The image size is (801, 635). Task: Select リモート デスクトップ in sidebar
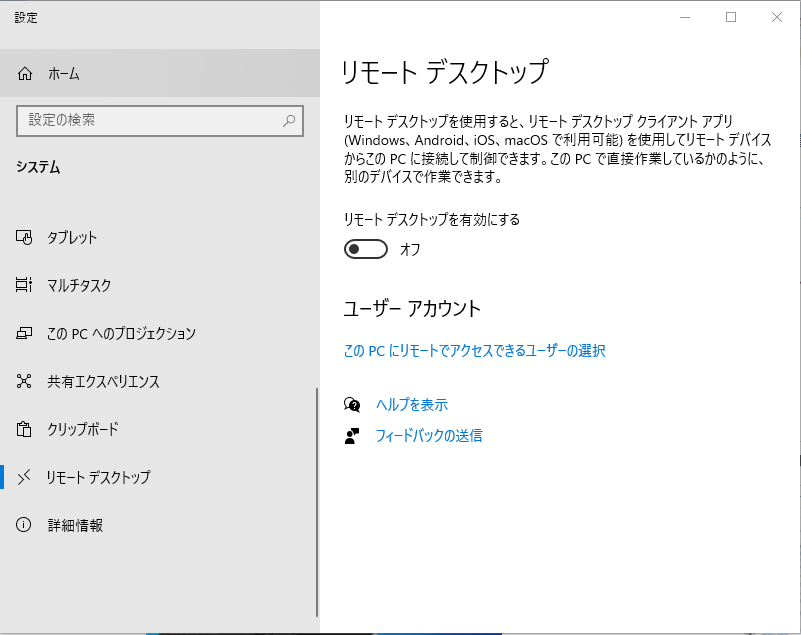pos(158,477)
